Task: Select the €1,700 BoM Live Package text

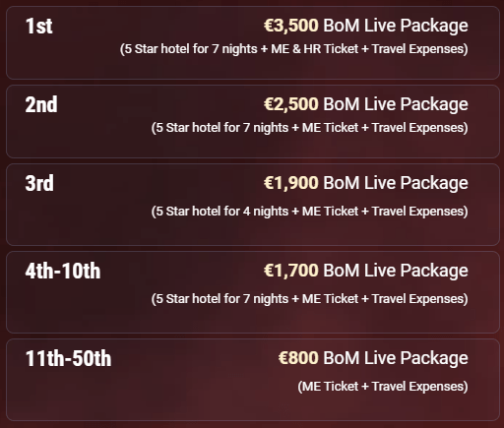Action: click(366, 271)
